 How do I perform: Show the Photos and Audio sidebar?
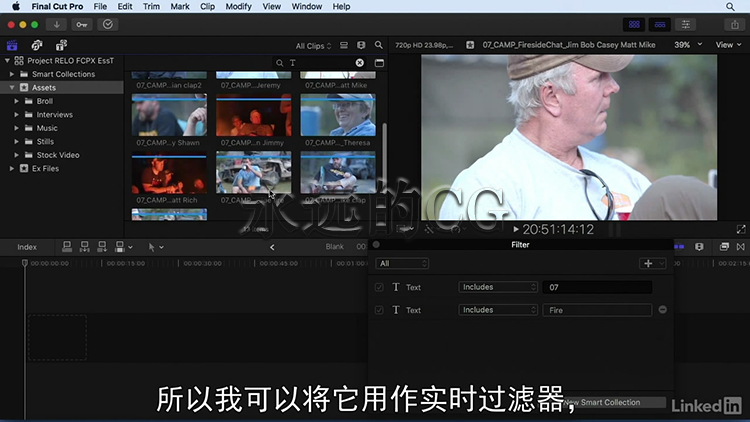[36, 45]
